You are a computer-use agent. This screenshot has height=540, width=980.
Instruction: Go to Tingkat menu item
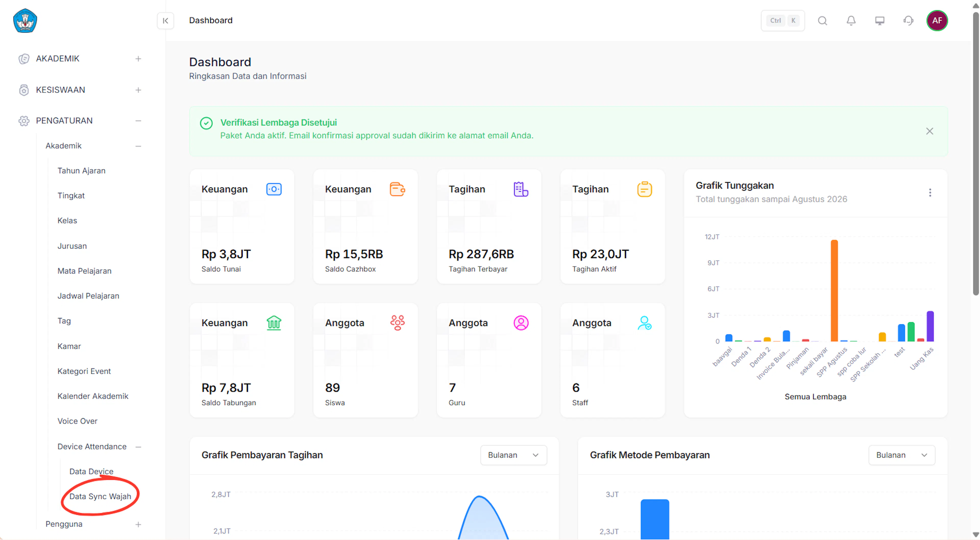(71, 196)
